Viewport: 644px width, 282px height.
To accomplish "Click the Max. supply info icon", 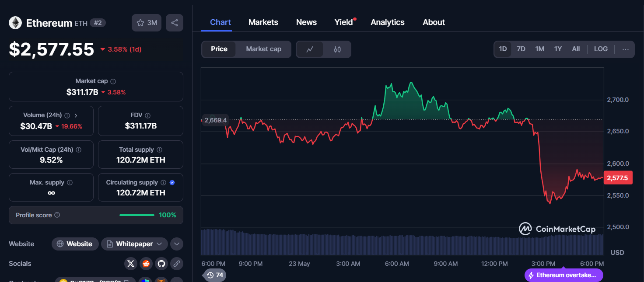I will point(70,182).
